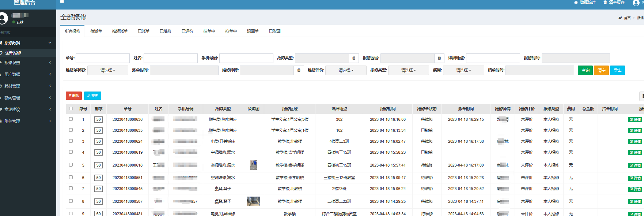Click the red 删除 button
This screenshot has width=644, height=216.
(74, 96)
